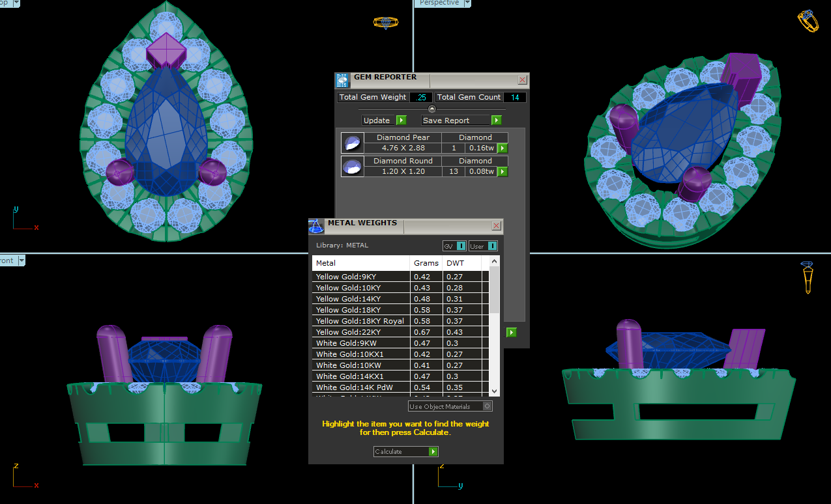This screenshot has width=831, height=504.
Task: Click the Diamond Round gem icon
Action: [352, 167]
